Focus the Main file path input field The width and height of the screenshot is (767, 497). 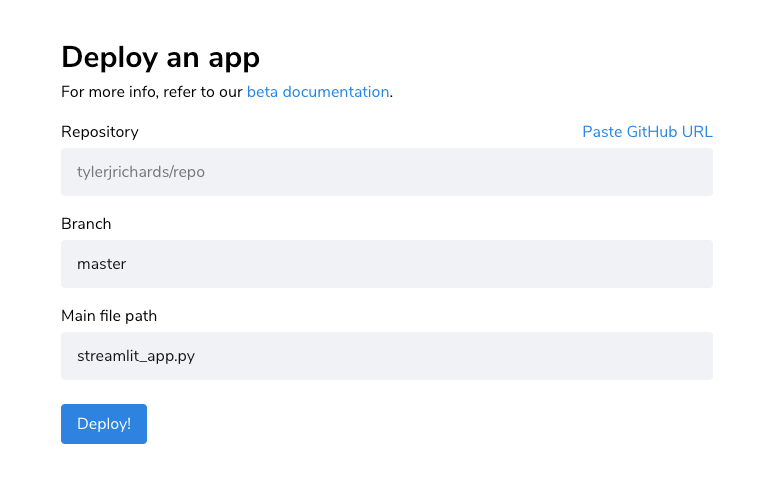tap(386, 356)
